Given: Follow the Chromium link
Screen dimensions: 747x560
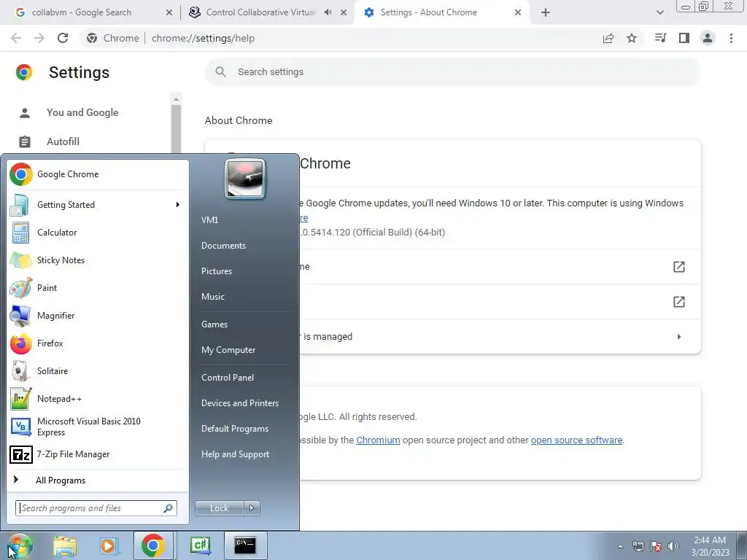Looking at the screenshot, I should (379, 440).
